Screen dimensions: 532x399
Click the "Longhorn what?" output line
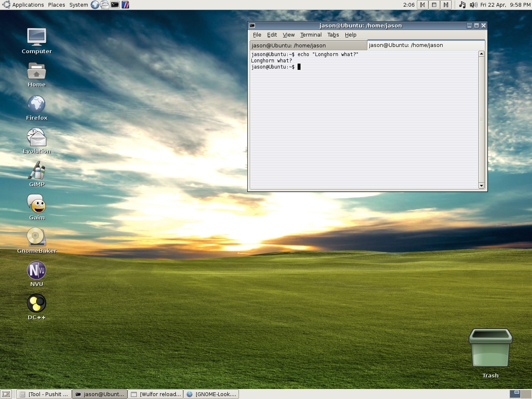tap(271, 61)
